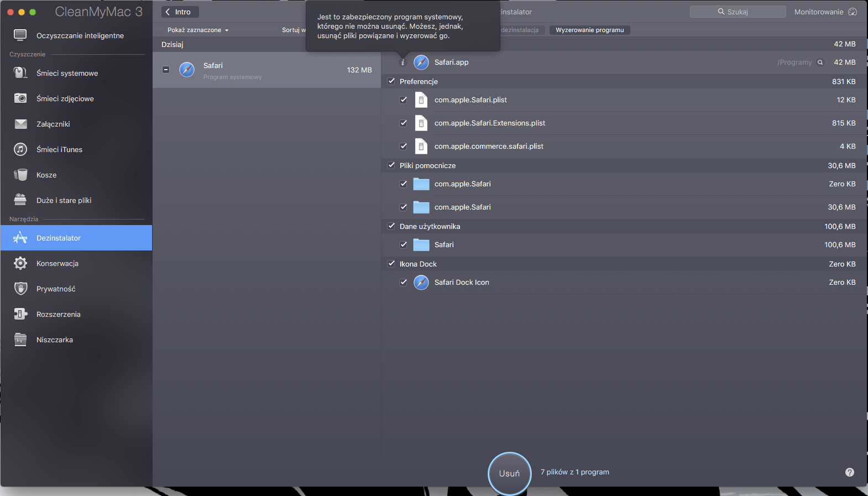Click info icon beside Safari.app
Screen dimensions: 868x496
(x=402, y=62)
